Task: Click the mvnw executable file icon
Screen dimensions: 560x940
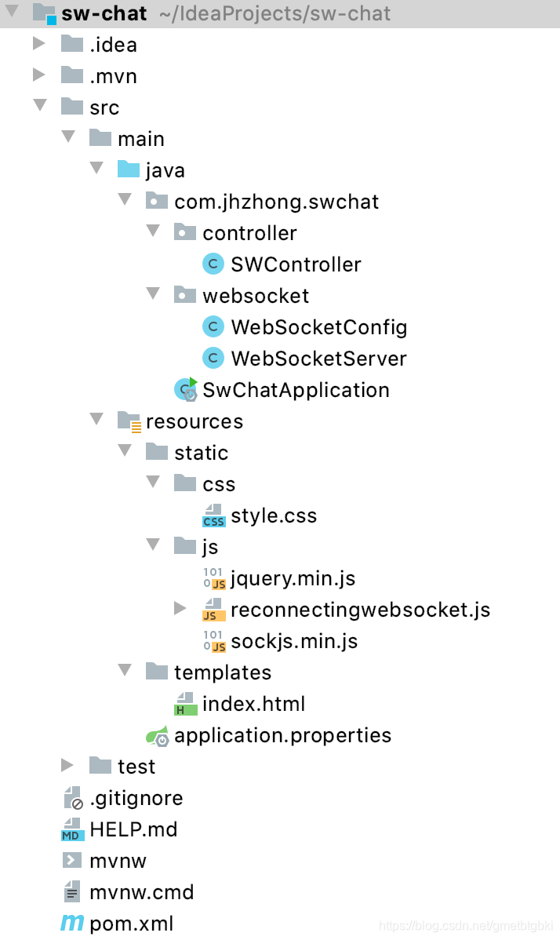Action: [72, 861]
